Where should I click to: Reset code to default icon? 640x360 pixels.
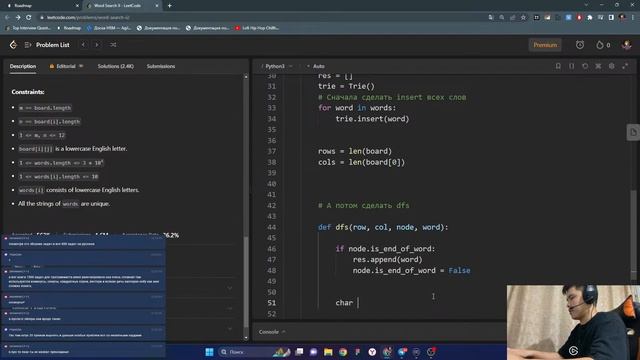point(585,66)
